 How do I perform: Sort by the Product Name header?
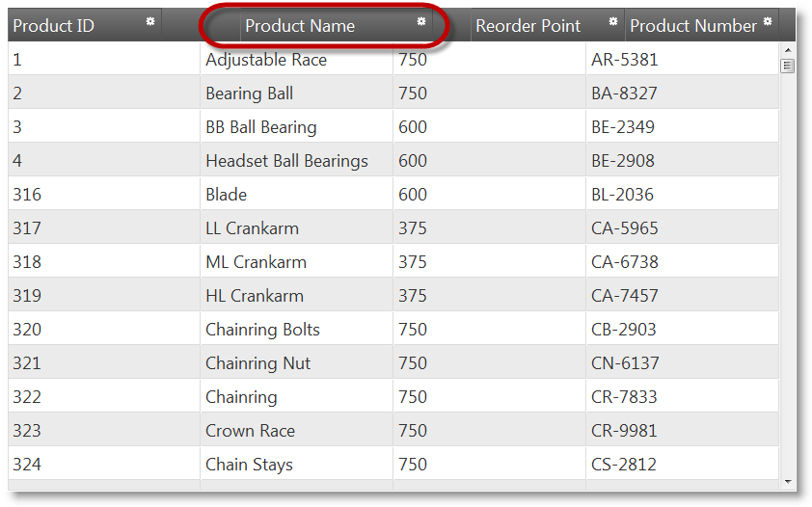pos(299,26)
